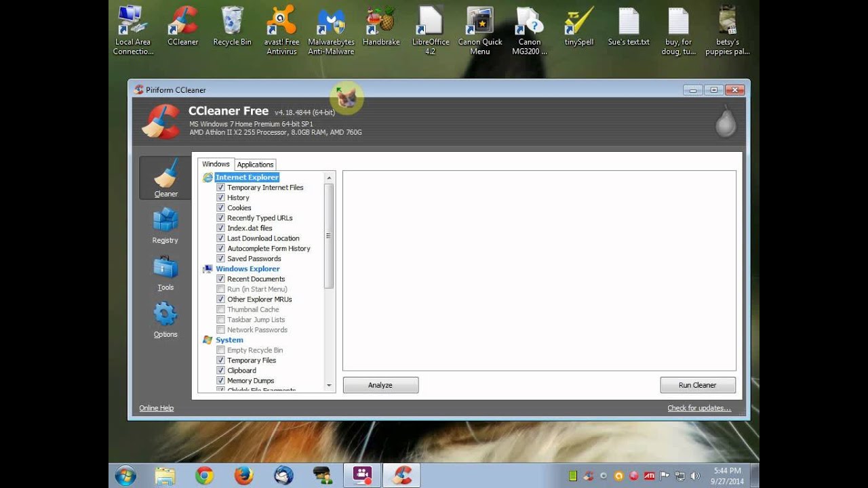Toggle Saved Passwords checkbox
The height and width of the screenshot is (488, 868).
[220, 259]
